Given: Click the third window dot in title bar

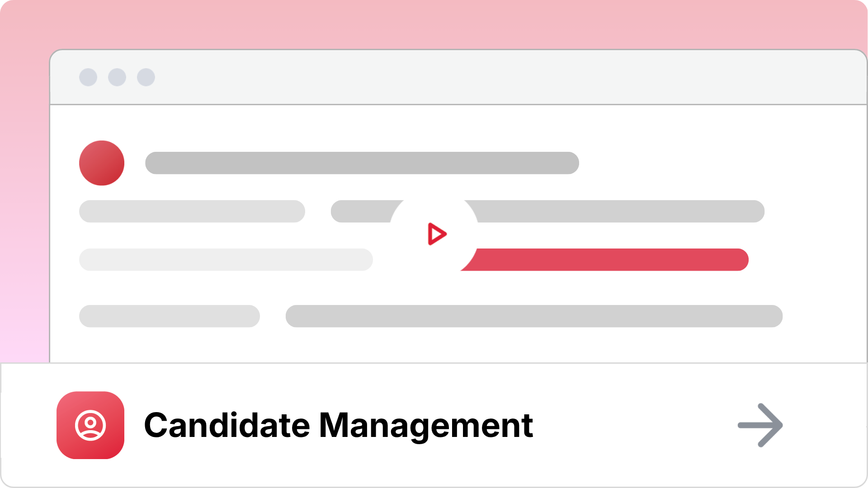Looking at the screenshot, I should click(x=146, y=77).
